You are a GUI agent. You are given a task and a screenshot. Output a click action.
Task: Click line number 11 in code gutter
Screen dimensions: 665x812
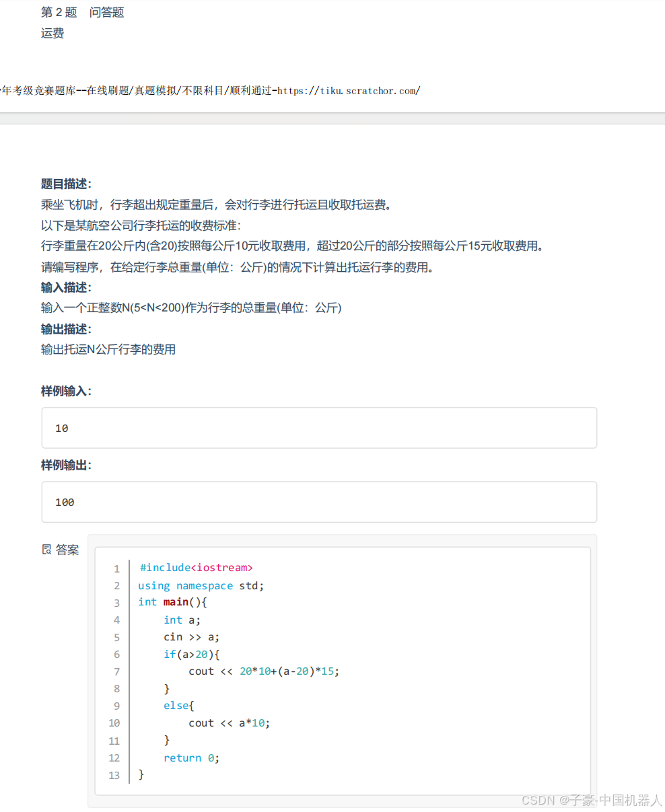[x=114, y=741]
